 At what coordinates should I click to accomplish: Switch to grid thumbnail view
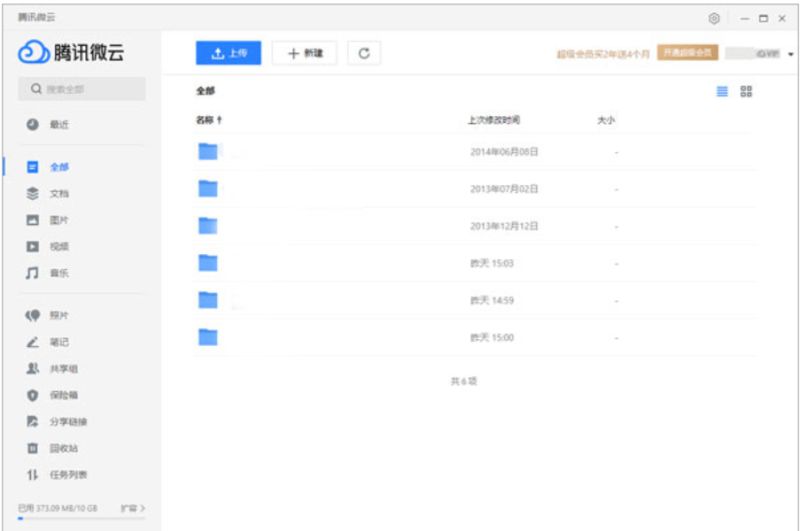746,91
